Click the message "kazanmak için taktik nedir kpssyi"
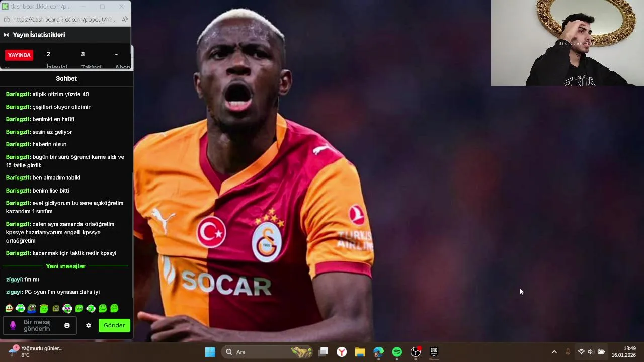This screenshot has height=362, width=644. pyautogui.click(x=74, y=253)
